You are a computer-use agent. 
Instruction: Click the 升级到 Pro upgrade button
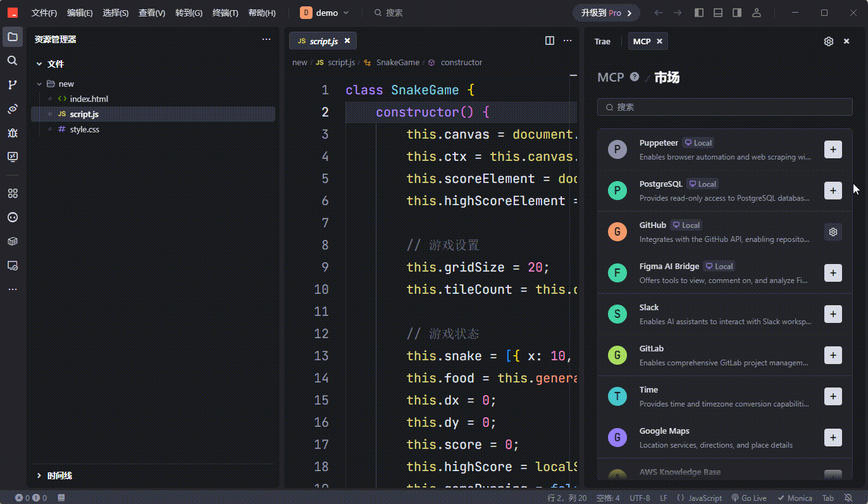pyautogui.click(x=606, y=13)
